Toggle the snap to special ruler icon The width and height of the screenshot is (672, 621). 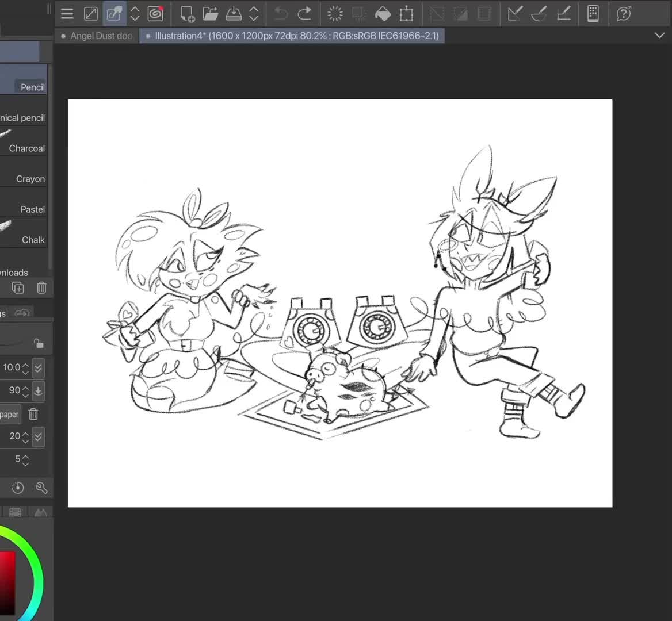point(539,14)
